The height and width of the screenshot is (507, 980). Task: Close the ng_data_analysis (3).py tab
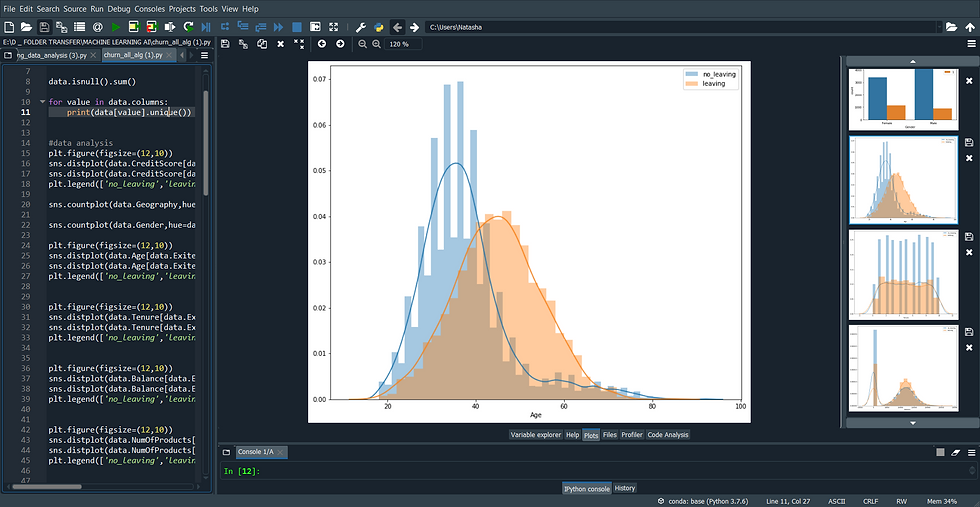pyautogui.click(x=93, y=55)
